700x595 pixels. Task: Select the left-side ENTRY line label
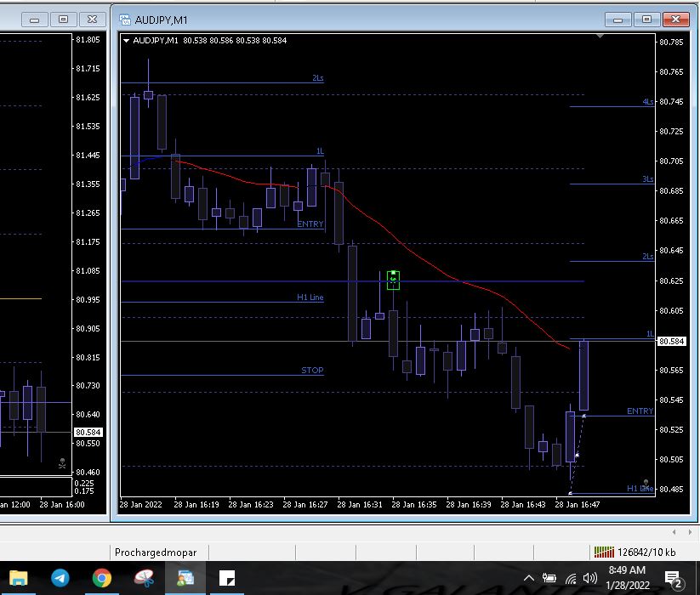(x=310, y=224)
